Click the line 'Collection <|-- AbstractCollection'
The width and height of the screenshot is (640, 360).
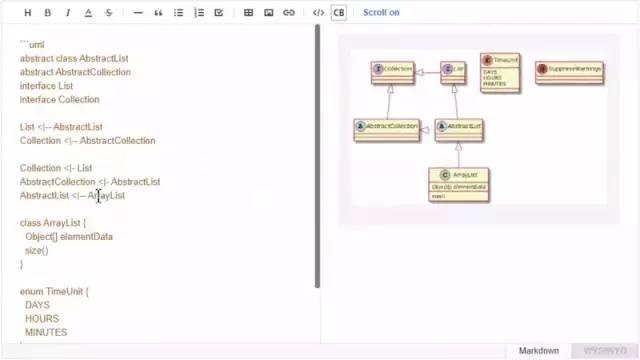[87, 141]
